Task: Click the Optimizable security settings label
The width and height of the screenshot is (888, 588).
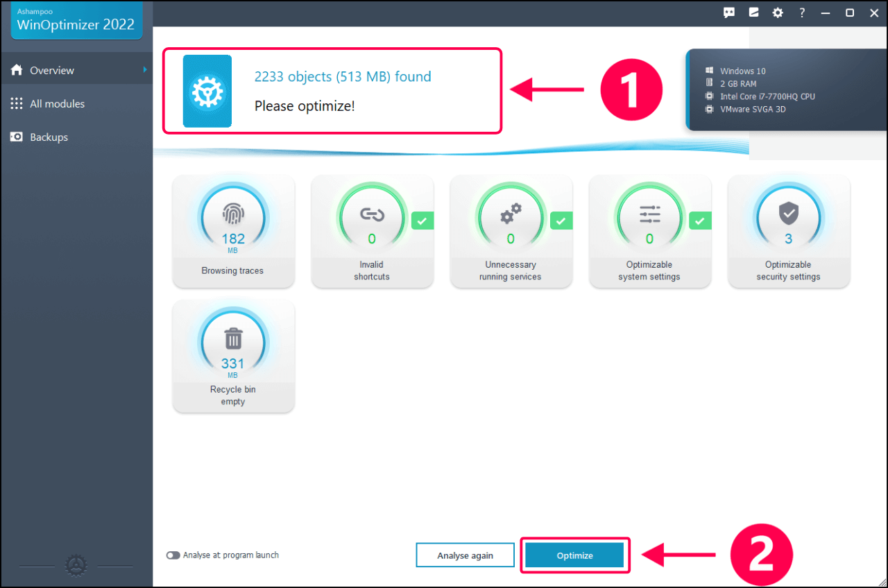Action: pos(788,270)
